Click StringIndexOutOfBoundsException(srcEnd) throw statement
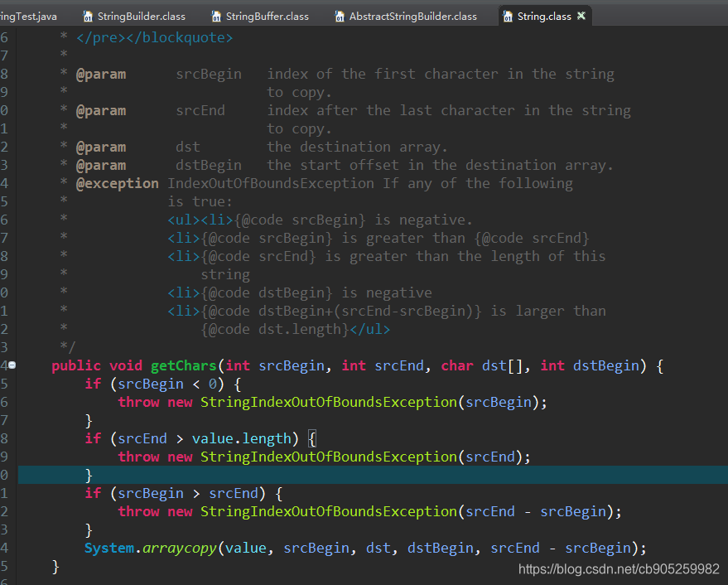This screenshot has width=728, height=585. (x=324, y=457)
